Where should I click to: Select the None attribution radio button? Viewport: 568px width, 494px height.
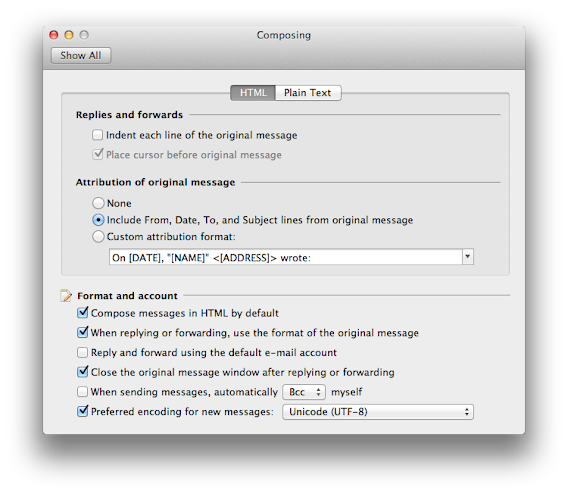[x=98, y=203]
